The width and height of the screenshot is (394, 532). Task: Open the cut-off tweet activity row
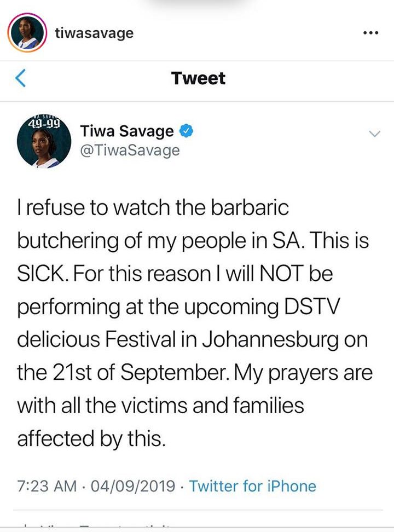tap(198, 525)
